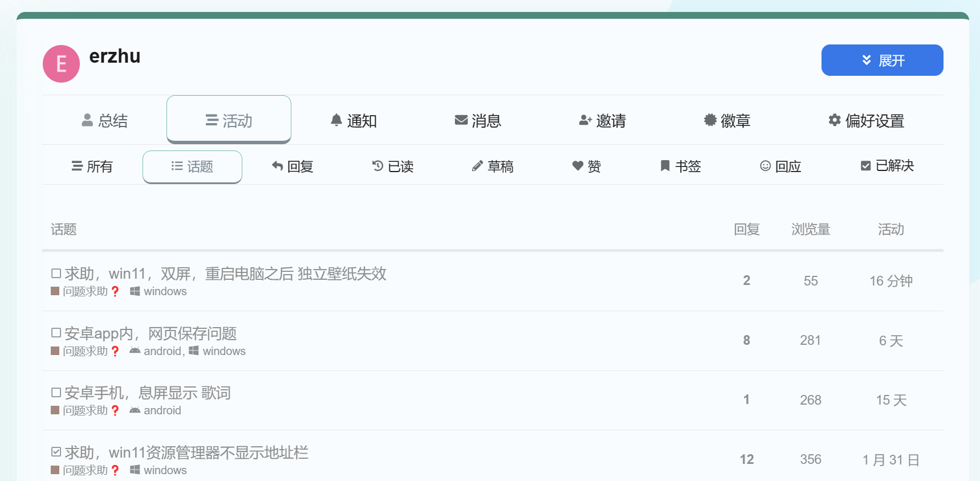Click the envelope icon for 消息
This screenshot has width=980, height=481.
(461, 120)
